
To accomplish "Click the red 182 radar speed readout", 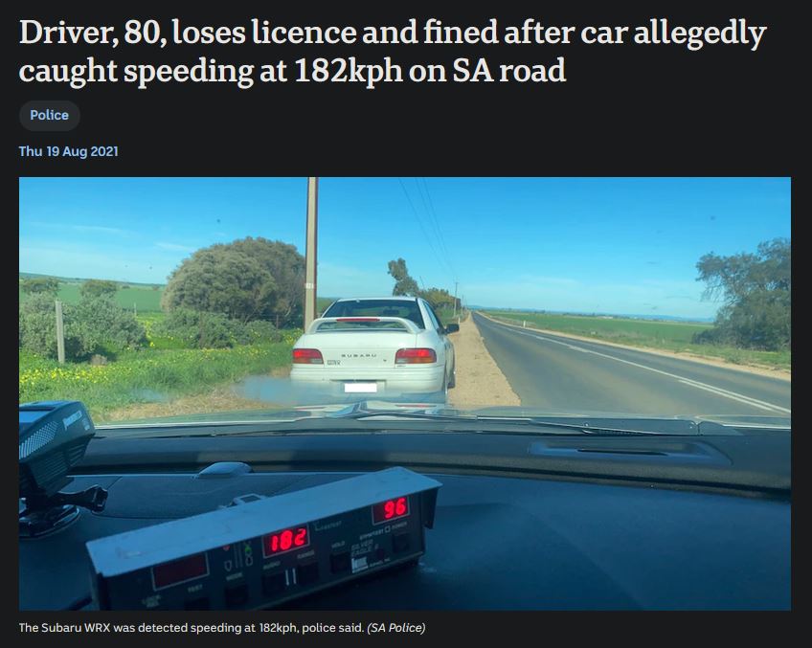I will coord(286,542).
